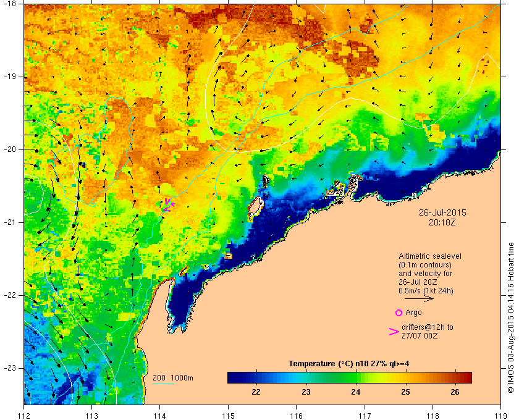
Task: Click the latitude label -21
Action: pyautogui.click(x=9, y=222)
